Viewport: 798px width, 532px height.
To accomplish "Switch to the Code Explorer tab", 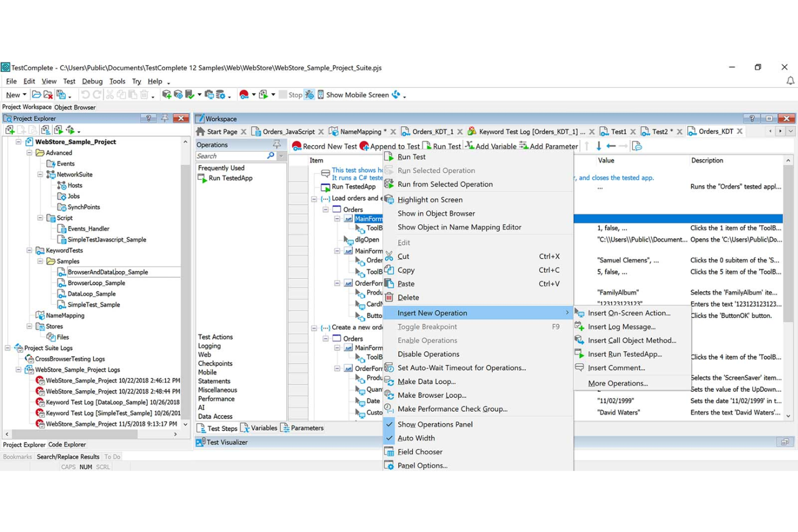I will tap(67, 445).
